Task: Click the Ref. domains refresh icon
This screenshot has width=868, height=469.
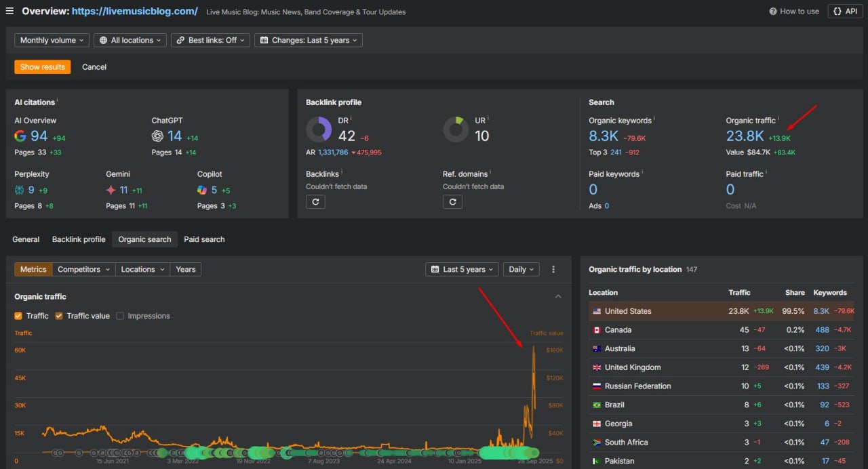Action: (x=452, y=201)
